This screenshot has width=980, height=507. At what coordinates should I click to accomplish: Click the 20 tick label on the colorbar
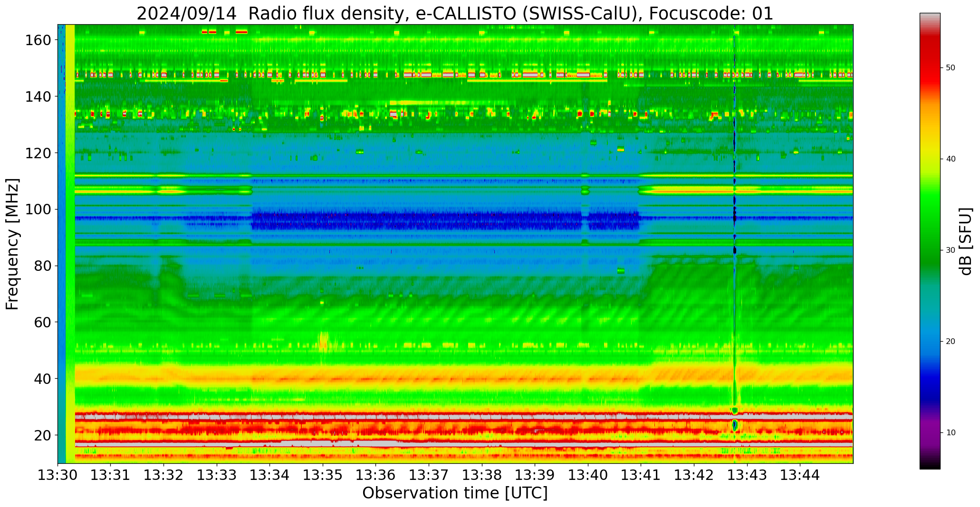(951, 342)
